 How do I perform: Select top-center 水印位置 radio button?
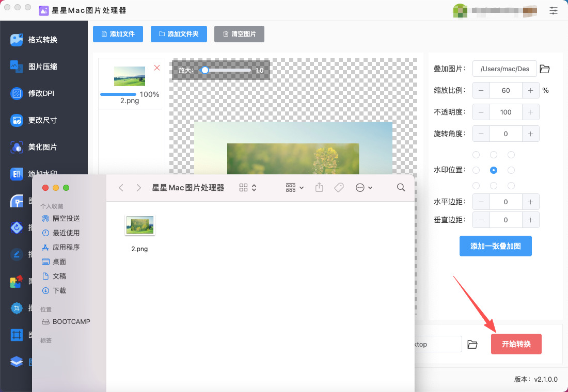click(493, 155)
